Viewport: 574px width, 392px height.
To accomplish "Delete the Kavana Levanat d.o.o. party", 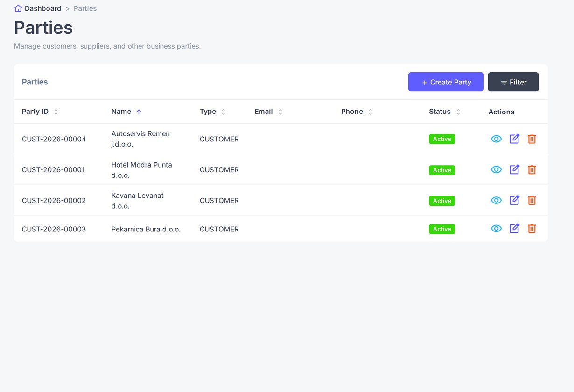I will click(532, 200).
